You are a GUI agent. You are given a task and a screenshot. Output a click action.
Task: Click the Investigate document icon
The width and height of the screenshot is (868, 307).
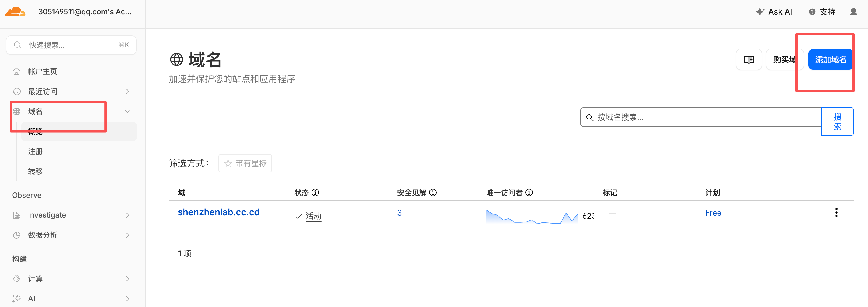pos(17,215)
